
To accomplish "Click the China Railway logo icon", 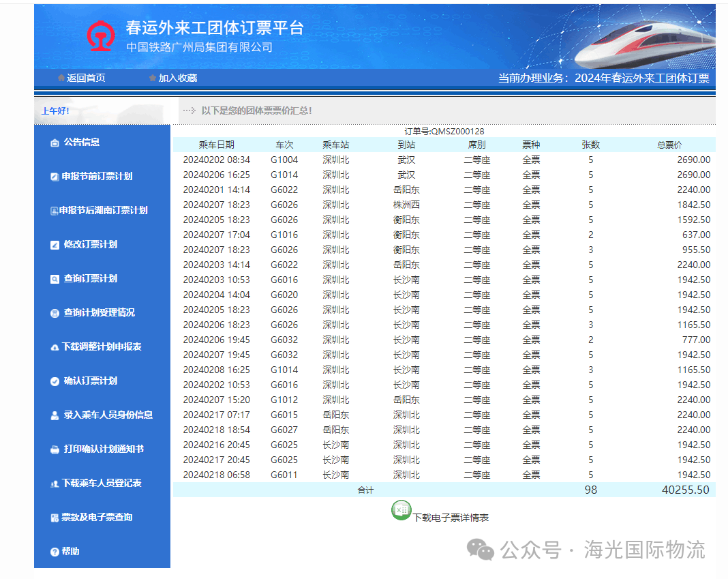I will click(x=101, y=36).
